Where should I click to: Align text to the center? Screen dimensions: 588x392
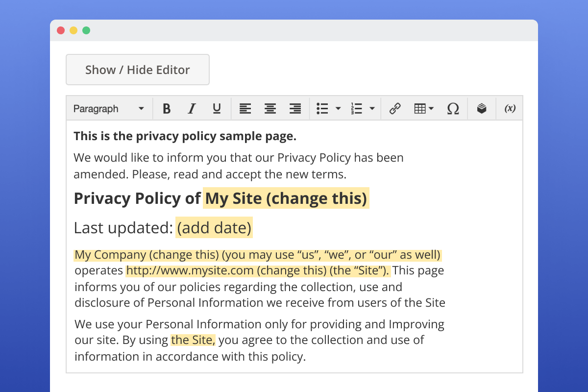tap(270, 108)
